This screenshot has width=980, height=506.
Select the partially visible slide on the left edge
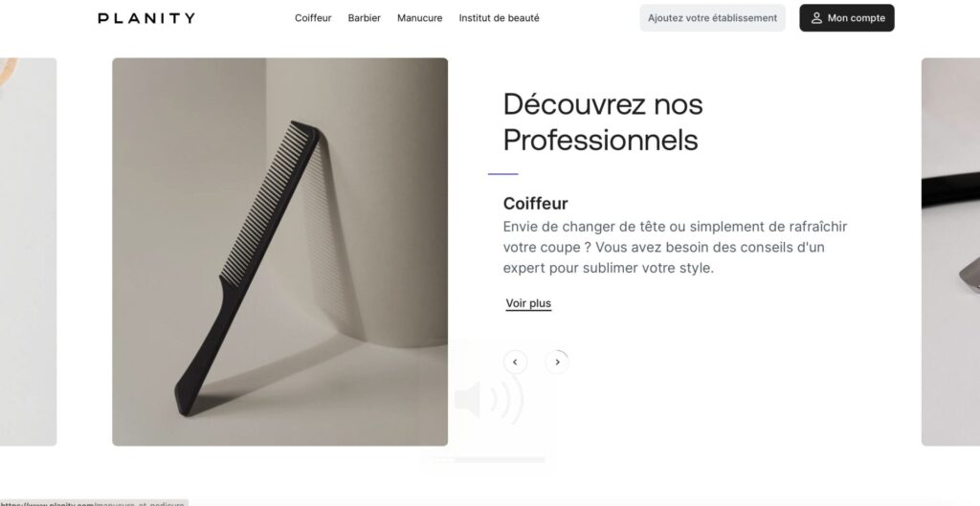[x=28, y=252]
